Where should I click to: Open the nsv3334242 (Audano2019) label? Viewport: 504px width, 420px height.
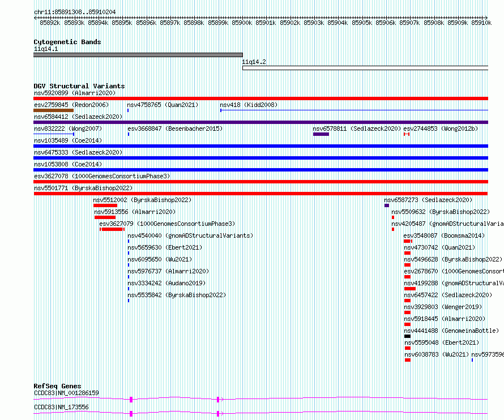[x=166, y=284]
